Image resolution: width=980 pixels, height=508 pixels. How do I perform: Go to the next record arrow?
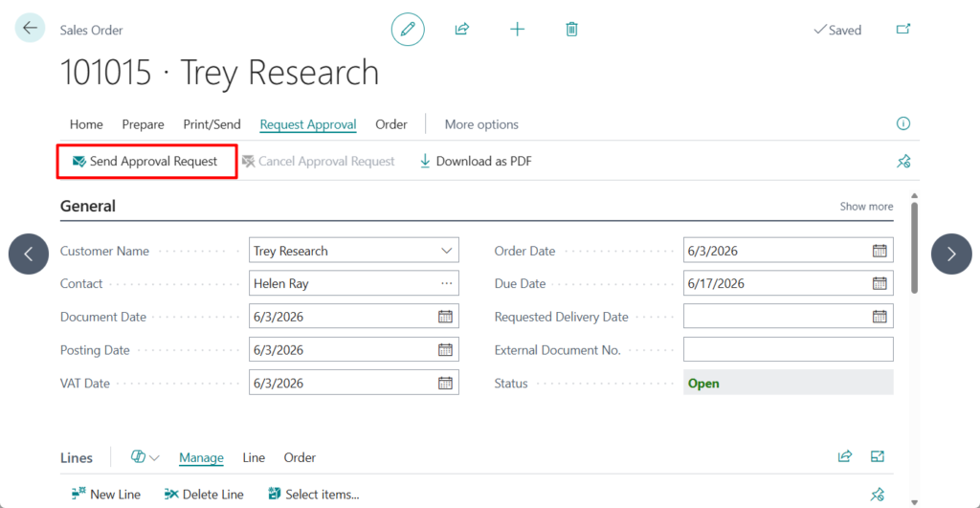coord(951,254)
